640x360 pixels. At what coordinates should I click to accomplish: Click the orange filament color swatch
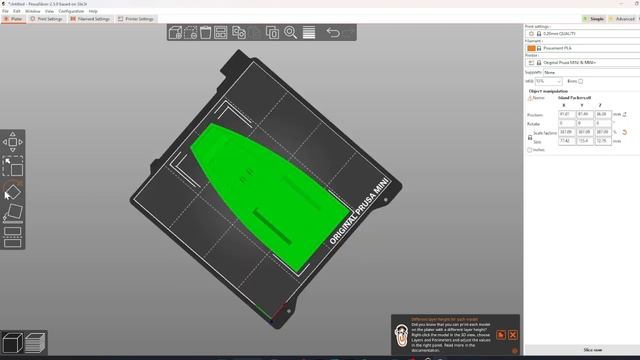[531, 48]
